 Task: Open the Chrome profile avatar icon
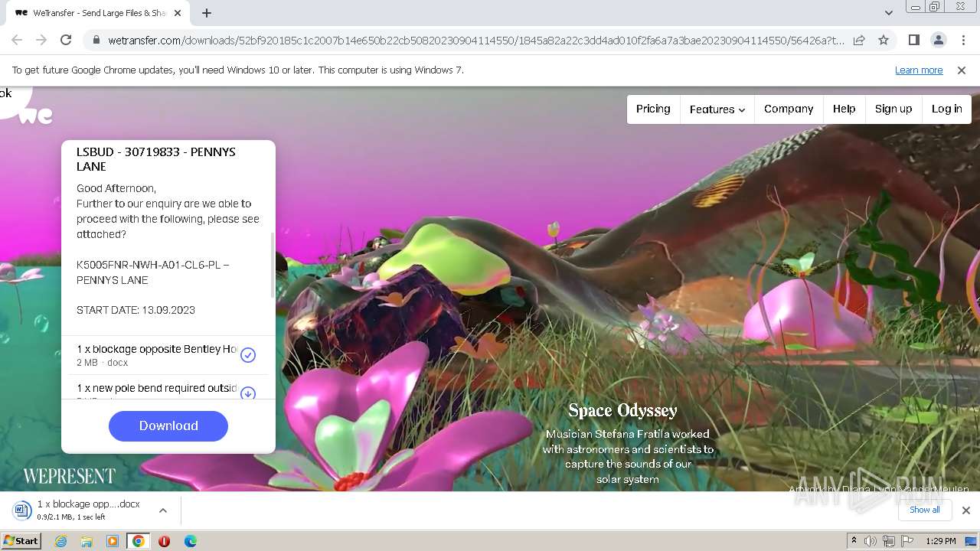[x=939, y=40]
